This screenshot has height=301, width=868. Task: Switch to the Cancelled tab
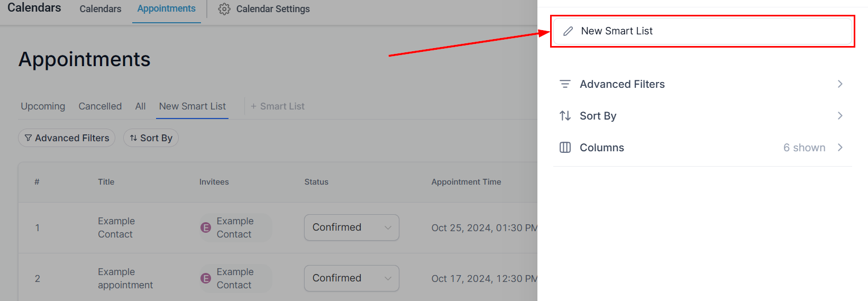100,106
